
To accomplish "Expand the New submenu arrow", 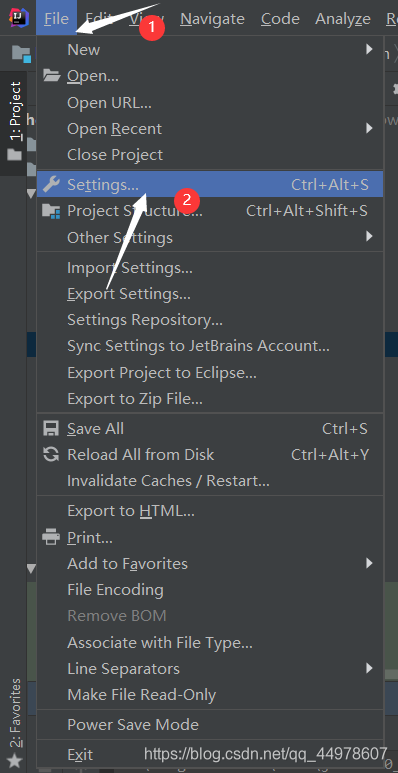I will click(369, 49).
